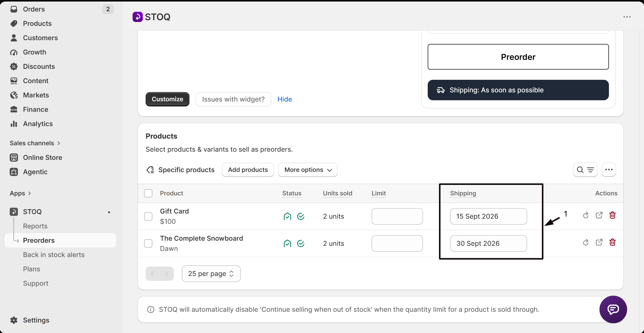
Task: Open STOQ Support page
Action: (36, 283)
